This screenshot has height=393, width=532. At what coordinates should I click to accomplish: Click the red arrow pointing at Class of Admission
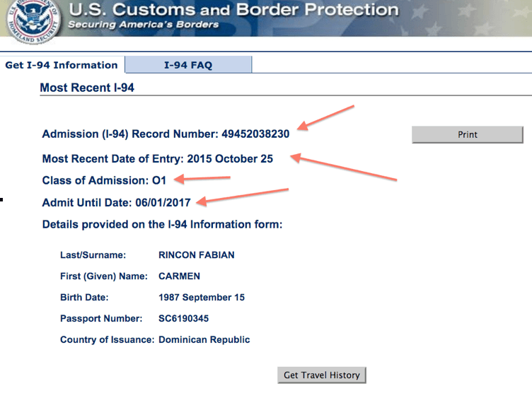[202, 178]
